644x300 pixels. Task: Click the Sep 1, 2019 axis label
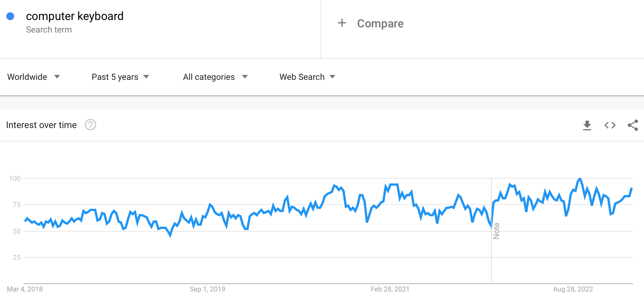point(208,289)
